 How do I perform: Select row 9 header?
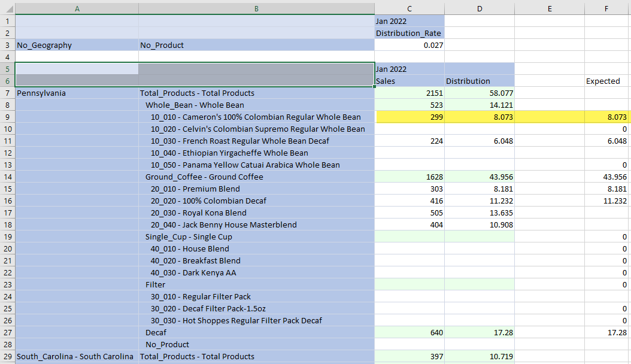coord(8,117)
